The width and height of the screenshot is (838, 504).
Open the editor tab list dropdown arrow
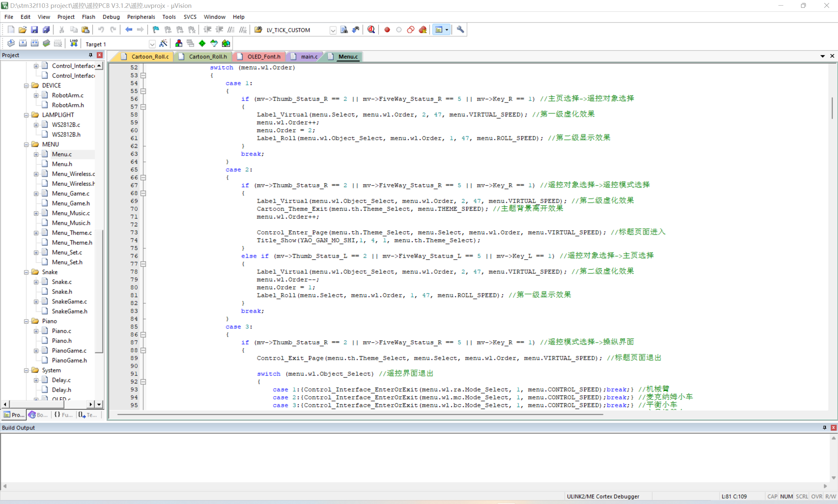tap(822, 56)
